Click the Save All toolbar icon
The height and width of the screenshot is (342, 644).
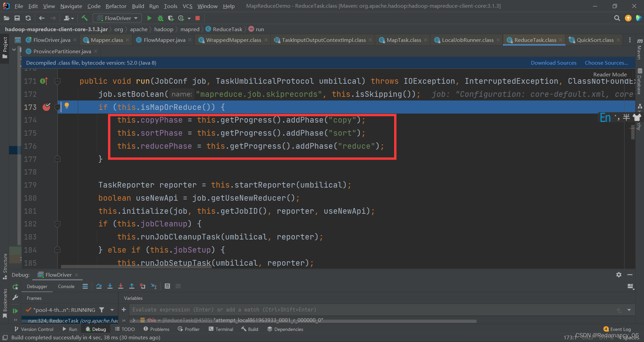tap(17, 18)
